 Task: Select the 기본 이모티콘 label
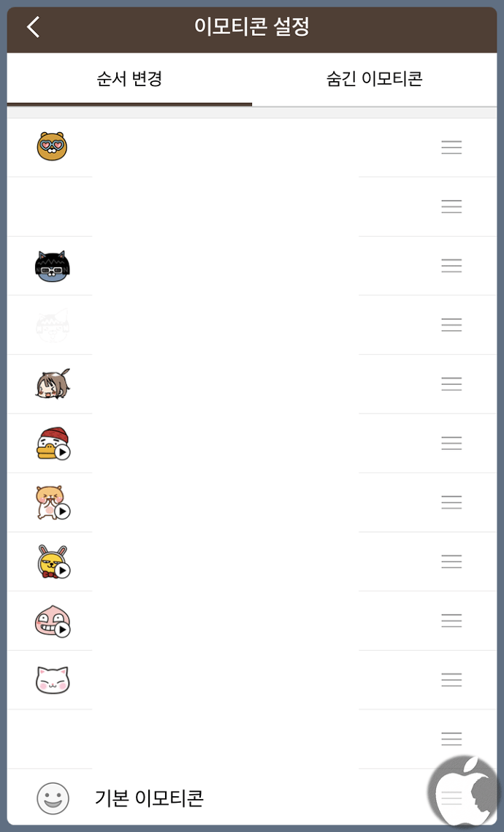(149, 798)
